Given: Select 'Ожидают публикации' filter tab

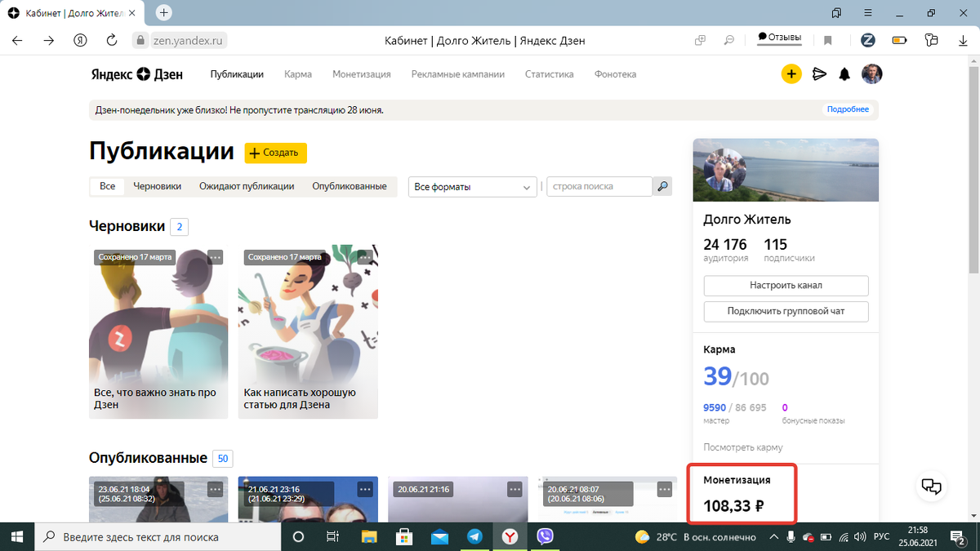Looking at the screenshot, I should click(x=247, y=186).
